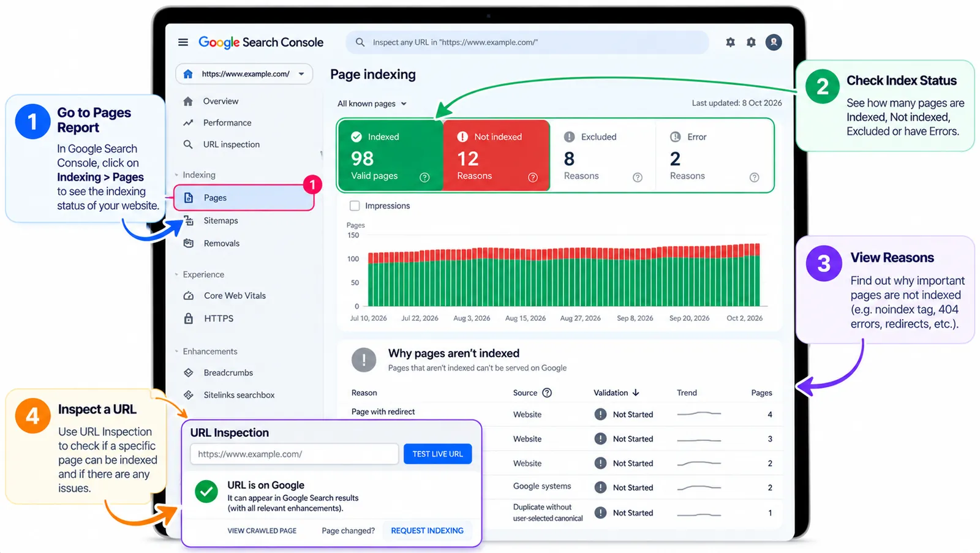Focus the top Inspect any URL search field

[x=527, y=42]
